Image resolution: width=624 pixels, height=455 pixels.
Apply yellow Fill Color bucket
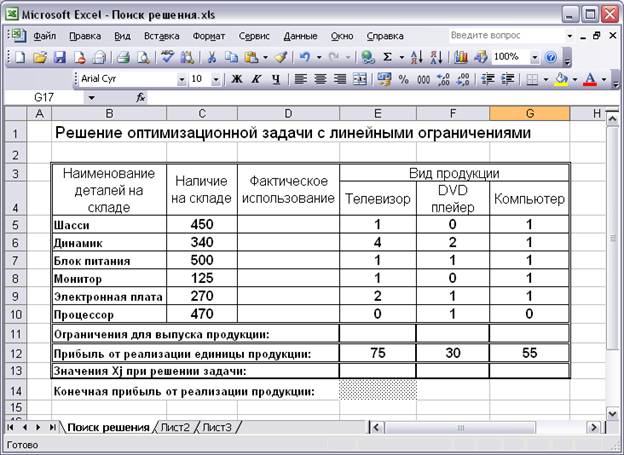coord(562,79)
